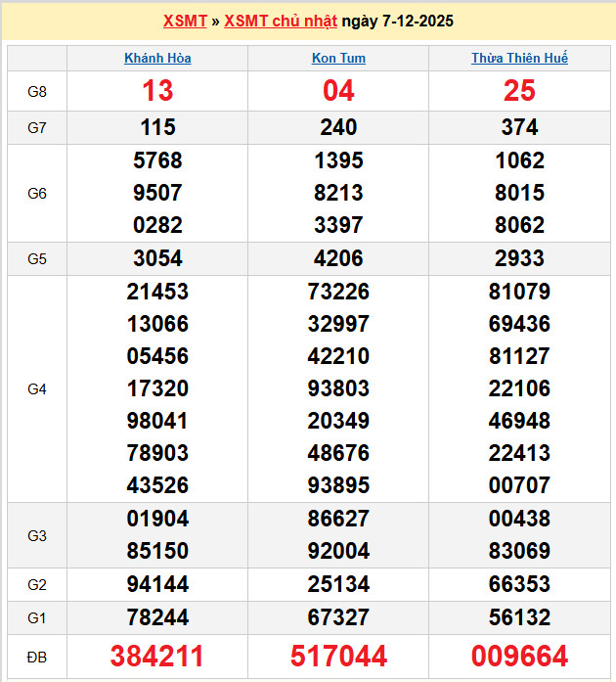Click the G4 number 93803

(338, 388)
